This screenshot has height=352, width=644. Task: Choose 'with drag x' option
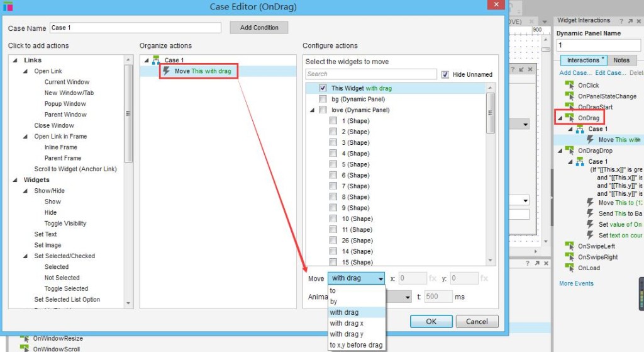pyautogui.click(x=357, y=323)
